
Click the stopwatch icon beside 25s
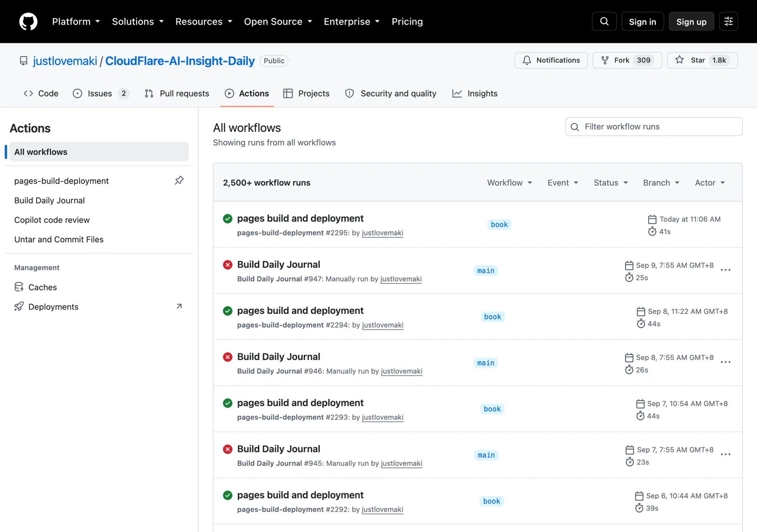pyautogui.click(x=629, y=278)
